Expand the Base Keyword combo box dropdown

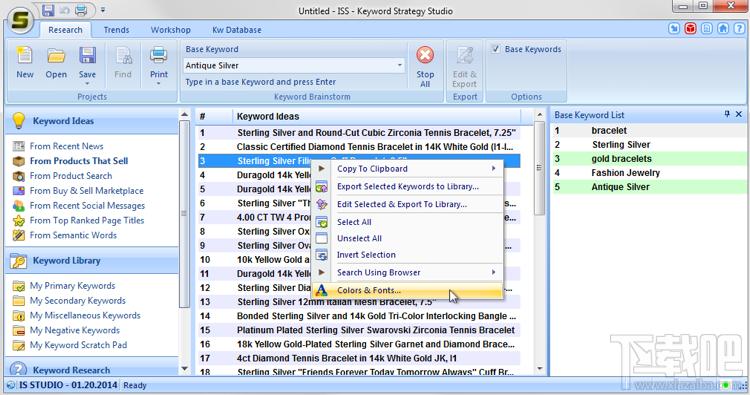coord(399,65)
